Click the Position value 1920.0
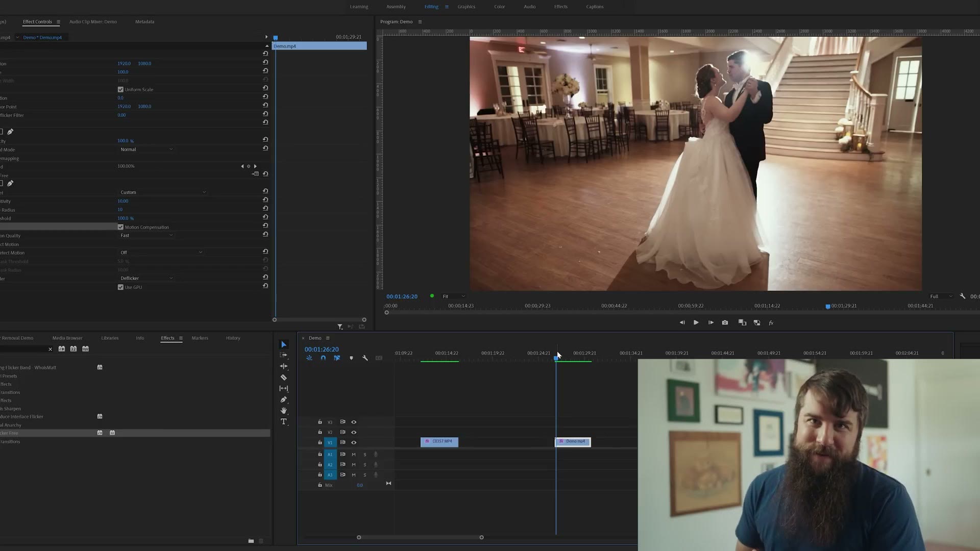The width and height of the screenshot is (980, 551). [x=124, y=63]
